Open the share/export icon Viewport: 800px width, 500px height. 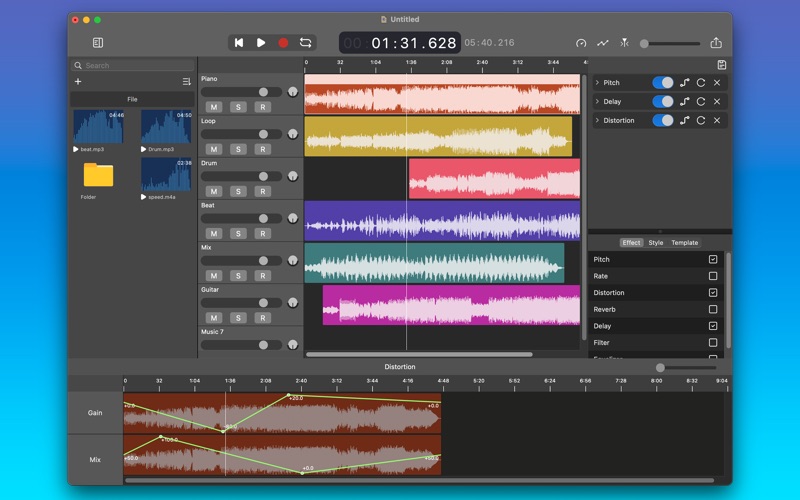coord(716,43)
